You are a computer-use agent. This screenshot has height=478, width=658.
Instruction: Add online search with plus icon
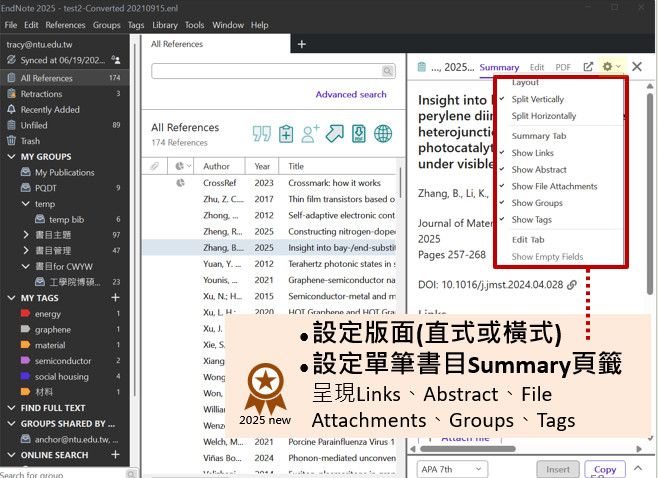click(x=115, y=454)
